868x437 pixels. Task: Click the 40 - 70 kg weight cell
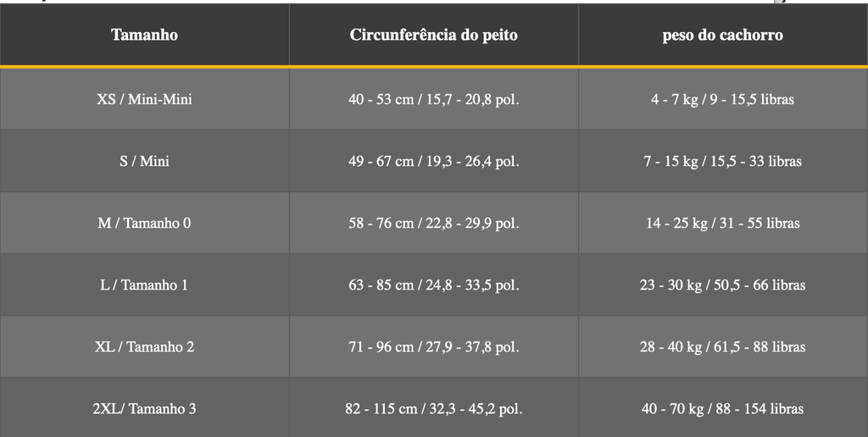coord(723,408)
